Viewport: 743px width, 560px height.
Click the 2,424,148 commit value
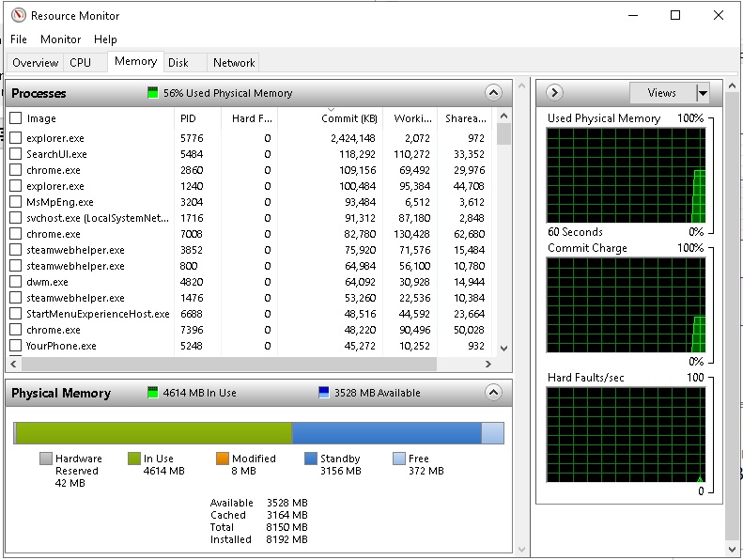(353, 138)
